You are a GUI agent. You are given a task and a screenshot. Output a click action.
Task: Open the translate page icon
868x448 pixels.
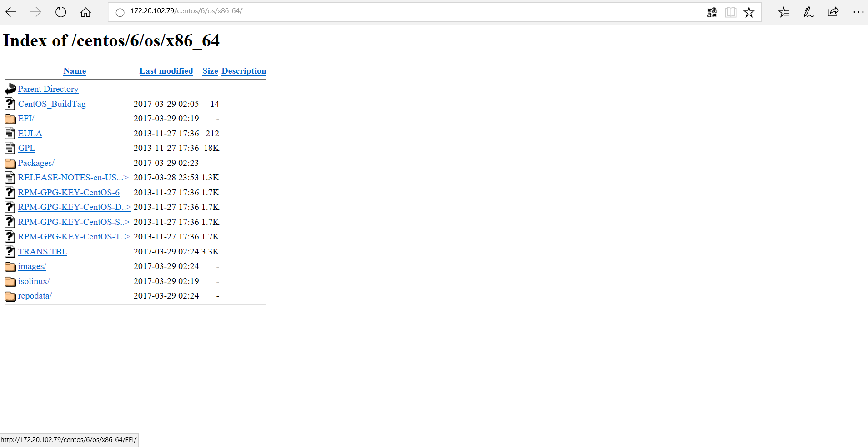[x=712, y=12]
